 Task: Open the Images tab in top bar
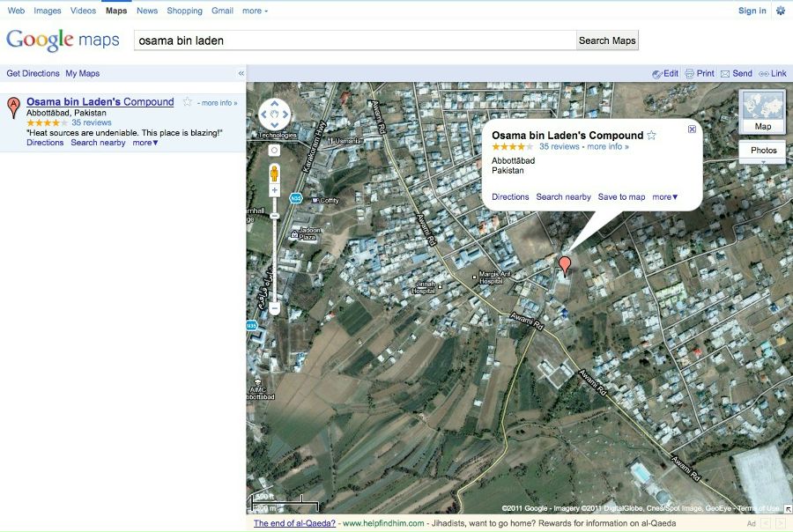click(x=48, y=11)
